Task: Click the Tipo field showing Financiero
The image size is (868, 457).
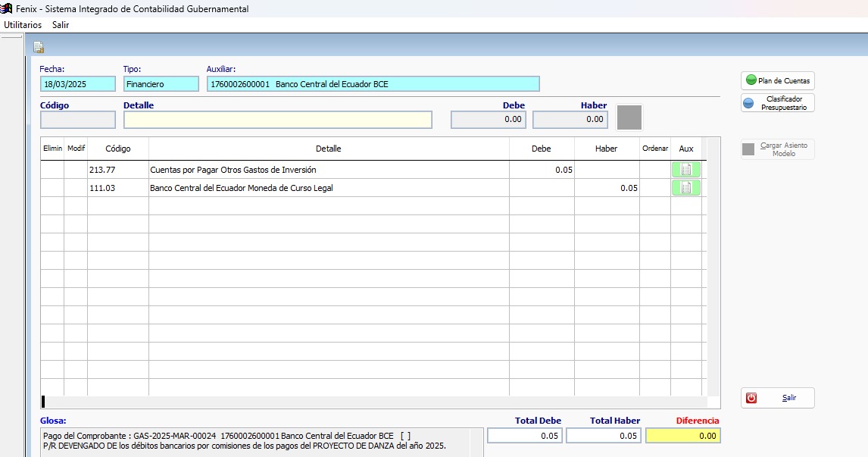Action: tap(161, 84)
